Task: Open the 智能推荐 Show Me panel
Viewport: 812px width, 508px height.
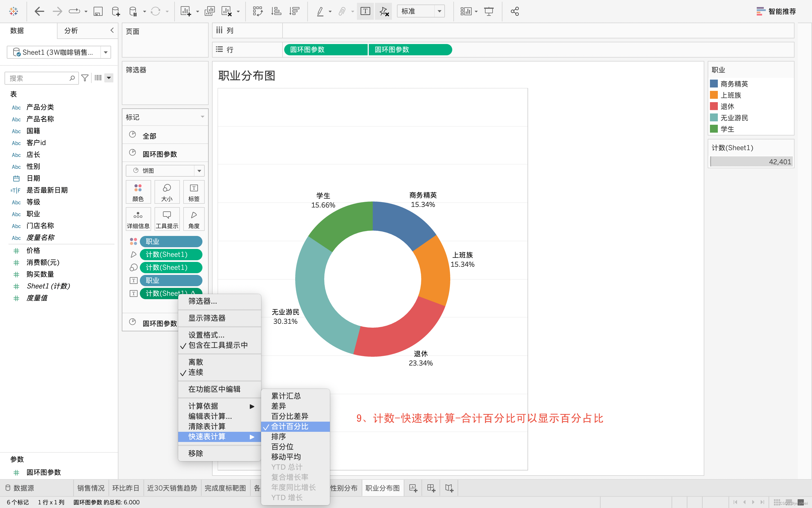Action: pos(776,11)
